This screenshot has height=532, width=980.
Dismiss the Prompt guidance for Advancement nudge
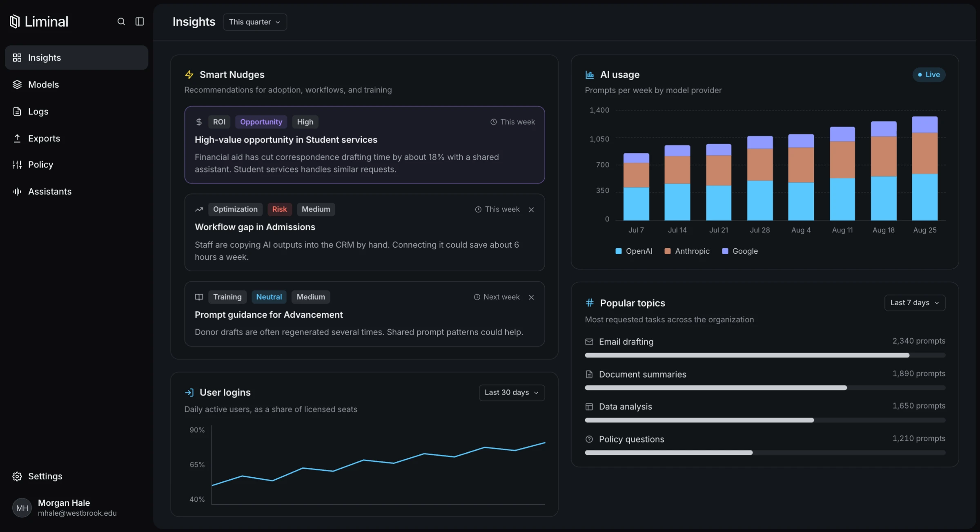click(531, 297)
